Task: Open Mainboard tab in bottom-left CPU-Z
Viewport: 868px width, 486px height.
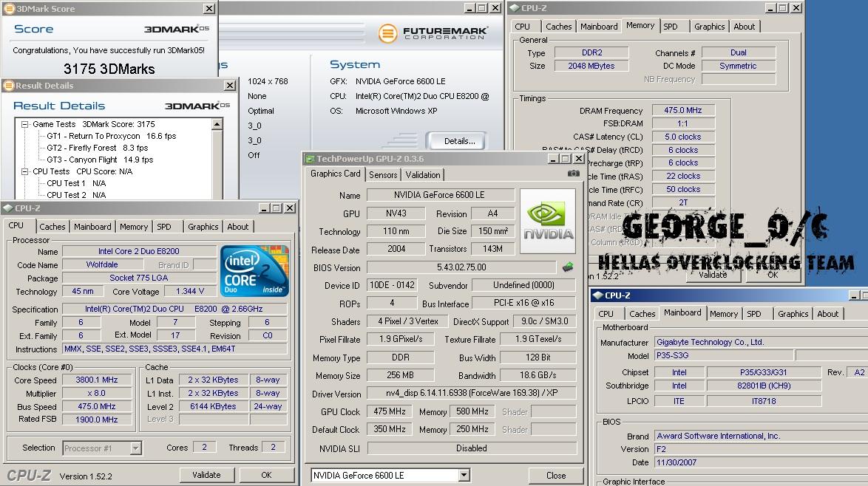Action: 92,227
